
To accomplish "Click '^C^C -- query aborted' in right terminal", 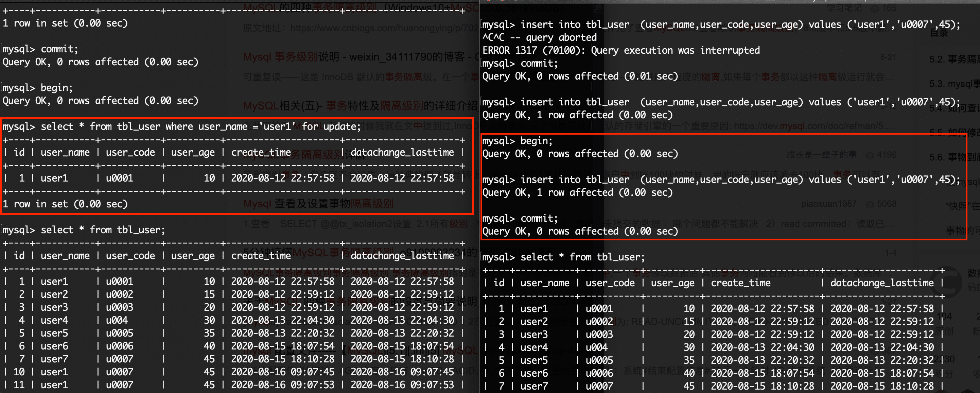I will (540, 37).
